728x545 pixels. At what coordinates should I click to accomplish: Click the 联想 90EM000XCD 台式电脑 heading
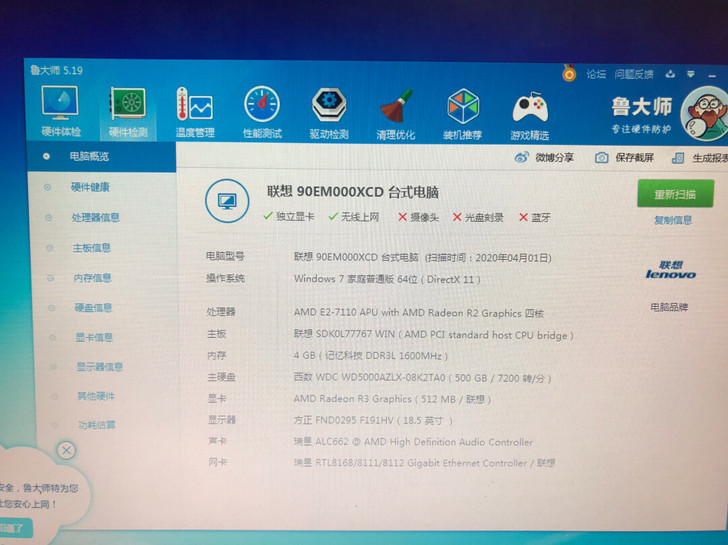point(352,192)
